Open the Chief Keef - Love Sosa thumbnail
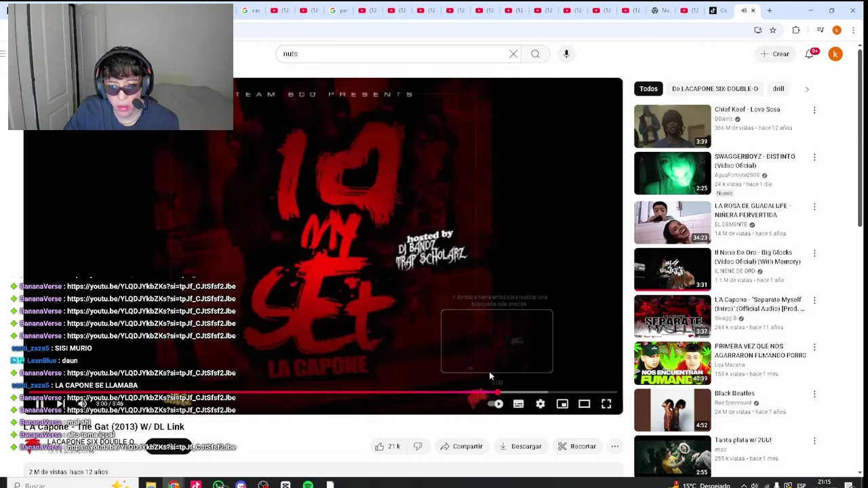This screenshot has height=488, width=868. click(672, 126)
